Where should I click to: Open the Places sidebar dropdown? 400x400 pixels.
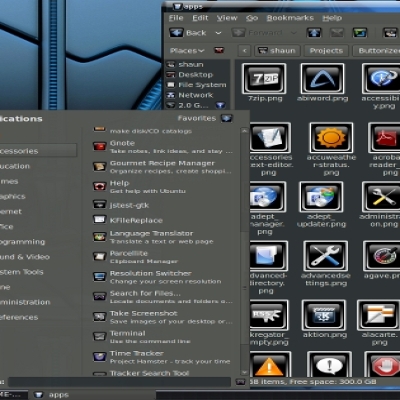[187, 51]
